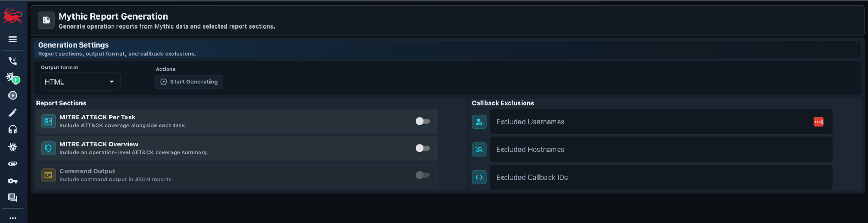Enable MITRE ATT&CK Per Task toggle
868x223 pixels.
point(422,121)
